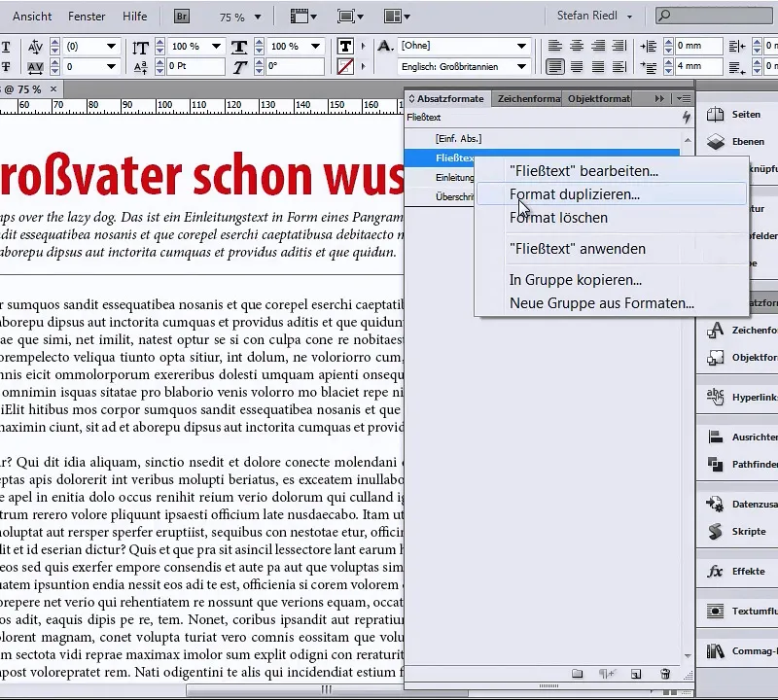Collapse the panel with double arrow icon

click(659, 99)
